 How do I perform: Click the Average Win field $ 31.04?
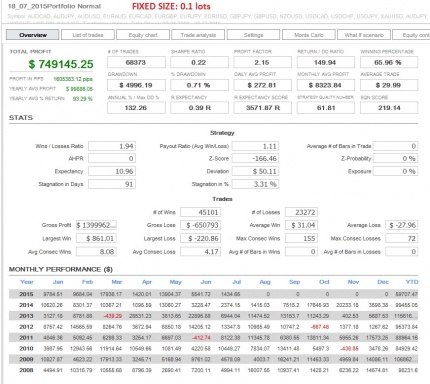(301, 225)
